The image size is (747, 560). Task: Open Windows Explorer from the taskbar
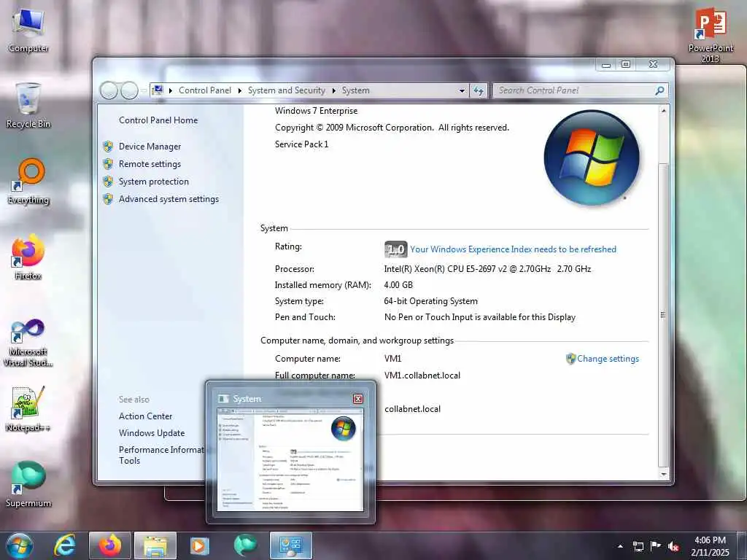[x=155, y=545]
